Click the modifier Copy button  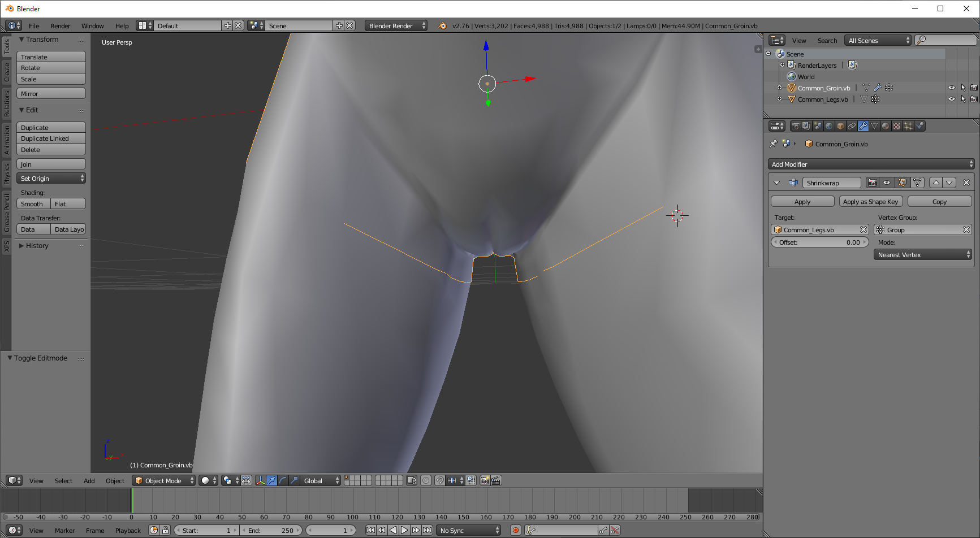click(939, 201)
